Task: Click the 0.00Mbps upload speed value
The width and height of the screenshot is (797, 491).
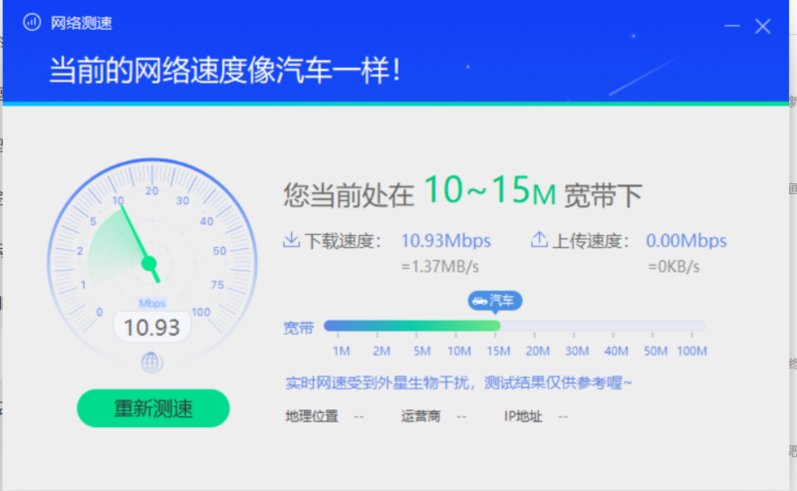Action: coord(686,241)
